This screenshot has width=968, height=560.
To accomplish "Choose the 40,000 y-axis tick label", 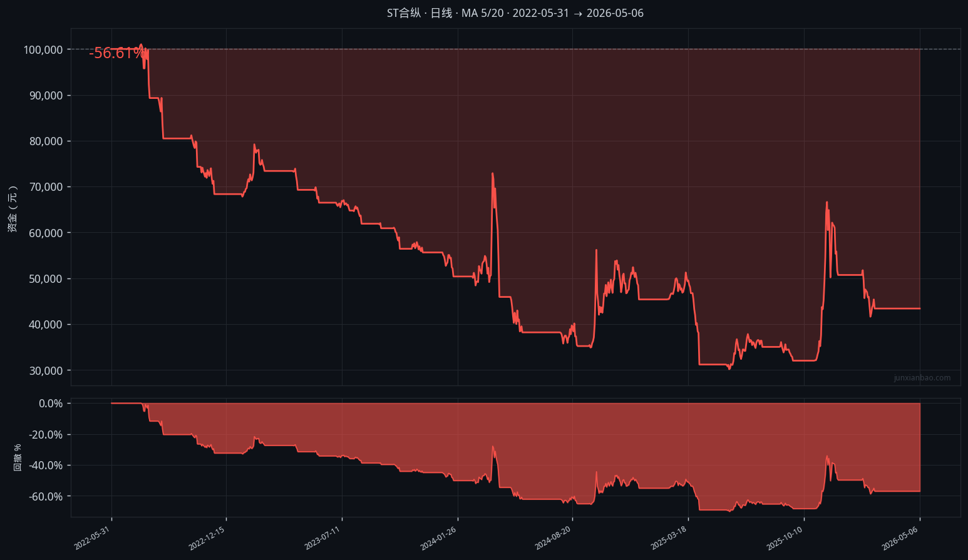I will pyautogui.click(x=46, y=325).
